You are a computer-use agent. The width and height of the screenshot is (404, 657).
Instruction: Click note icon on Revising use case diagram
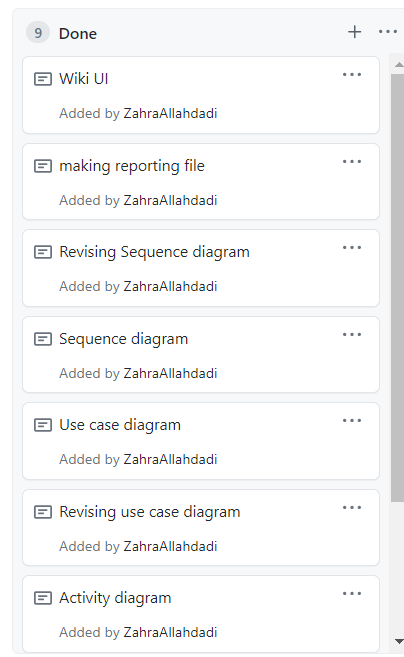43,512
